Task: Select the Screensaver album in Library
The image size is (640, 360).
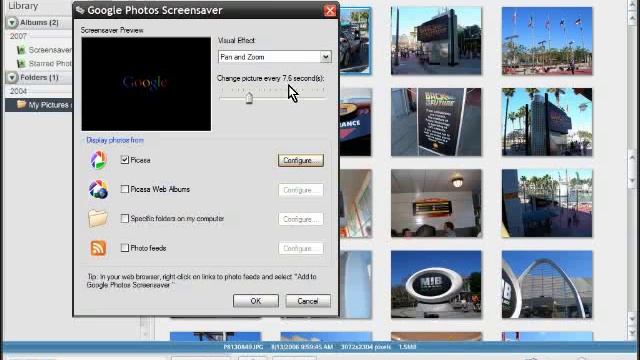Action: coord(50,50)
